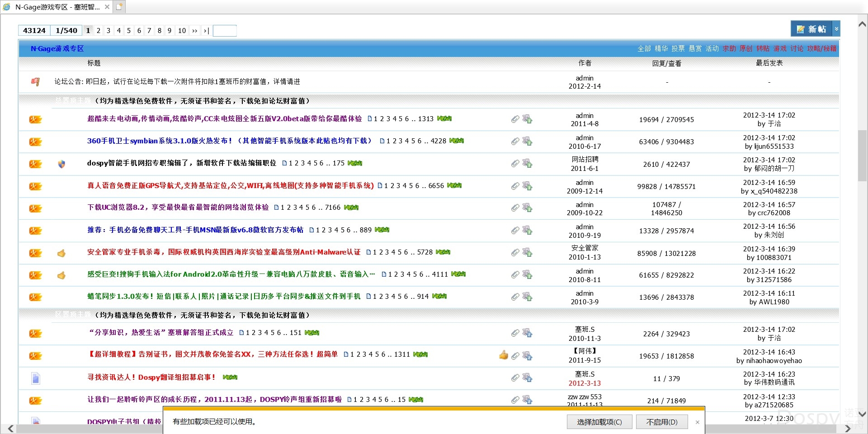Click document icon of 寻找资讯达人 thread
The height and width of the screenshot is (434, 868).
pos(36,378)
